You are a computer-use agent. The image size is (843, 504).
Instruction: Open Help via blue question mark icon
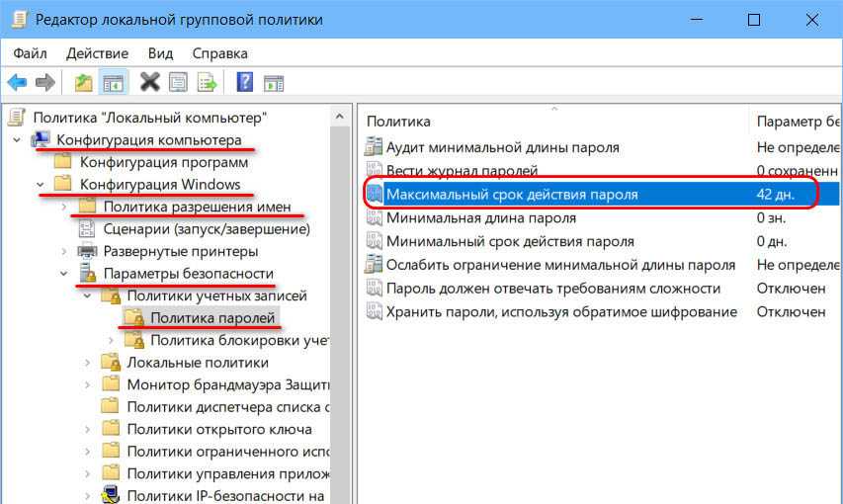[x=245, y=82]
